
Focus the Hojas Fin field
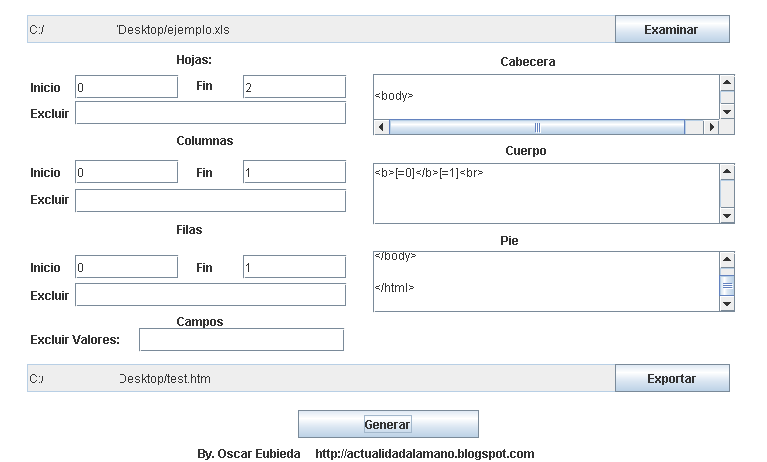point(294,87)
